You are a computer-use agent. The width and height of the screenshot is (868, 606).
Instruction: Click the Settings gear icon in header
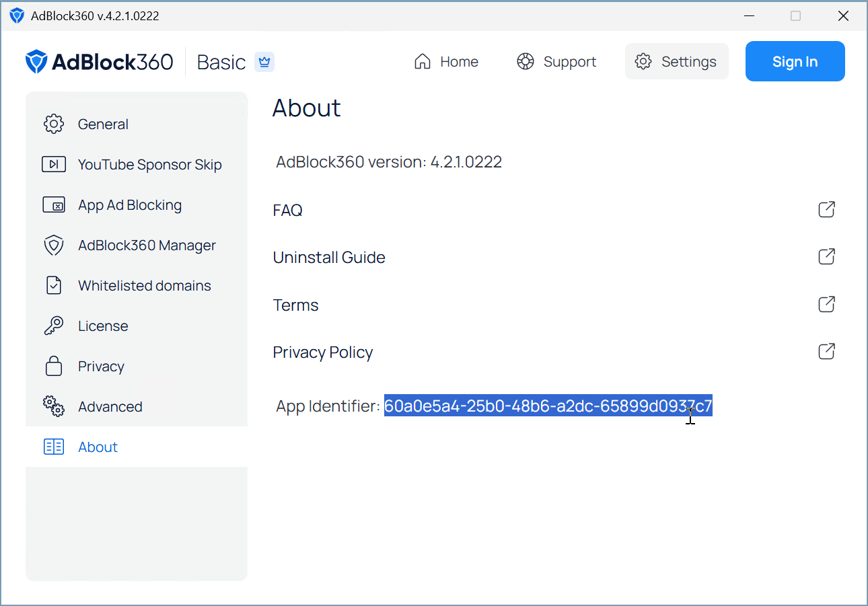tap(643, 62)
